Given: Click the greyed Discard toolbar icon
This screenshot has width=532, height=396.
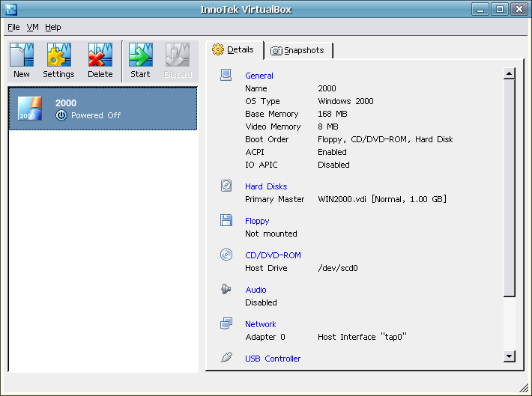Looking at the screenshot, I should [178, 55].
